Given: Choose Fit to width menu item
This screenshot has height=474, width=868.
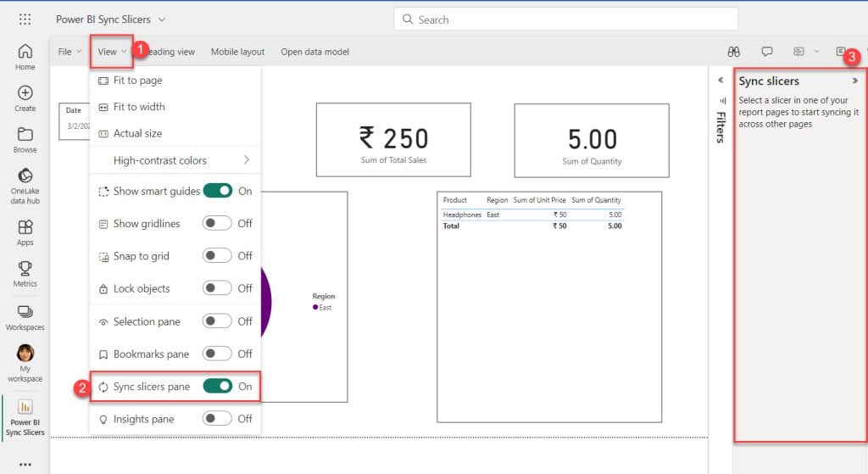Looking at the screenshot, I should pyautogui.click(x=175, y=107).
